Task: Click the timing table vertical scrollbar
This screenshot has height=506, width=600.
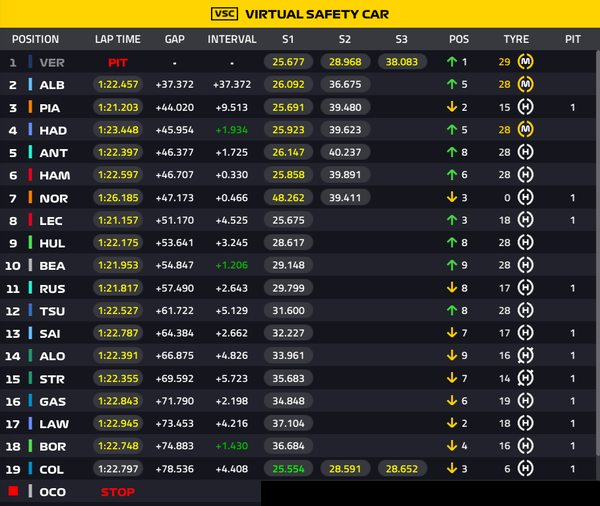Action: point(598,253)
